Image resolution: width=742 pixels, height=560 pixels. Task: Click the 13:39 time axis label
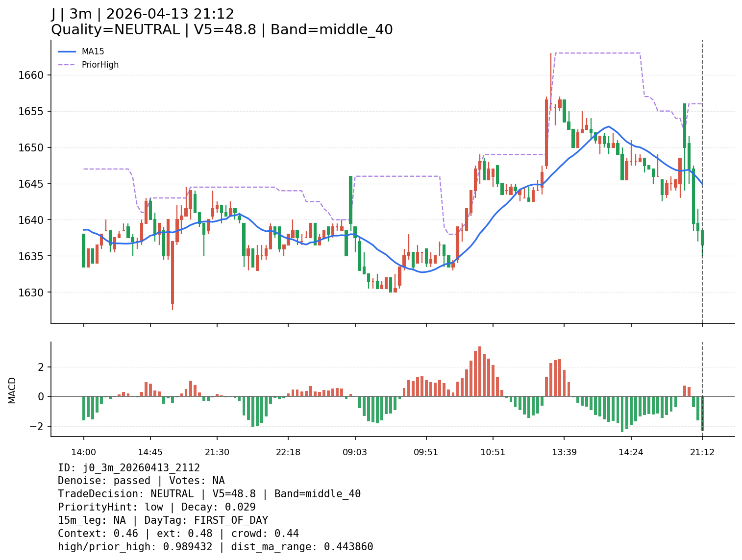click(564, 452)
